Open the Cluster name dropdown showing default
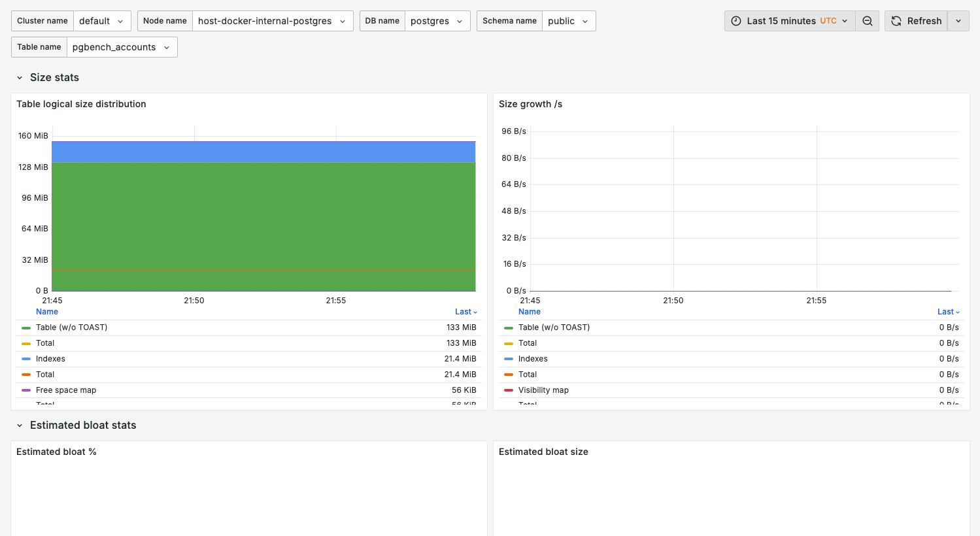The image size is (980, 536). 102,20
